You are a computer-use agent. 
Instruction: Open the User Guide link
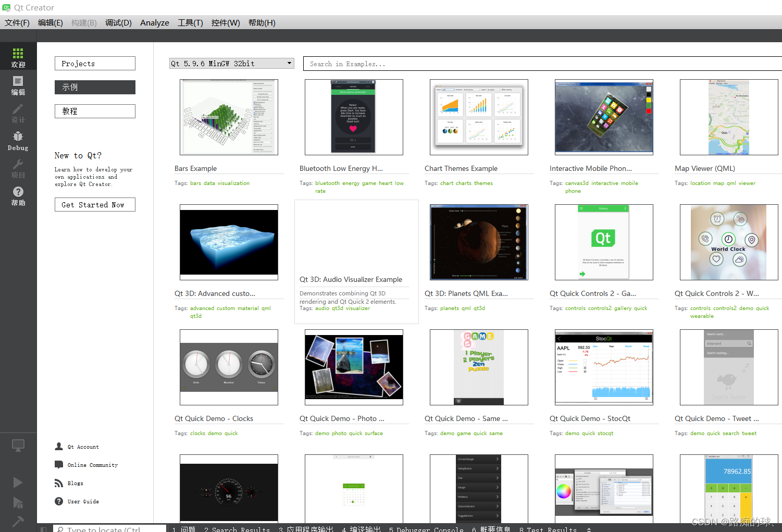pyautogui.click(x=83, y=502)
